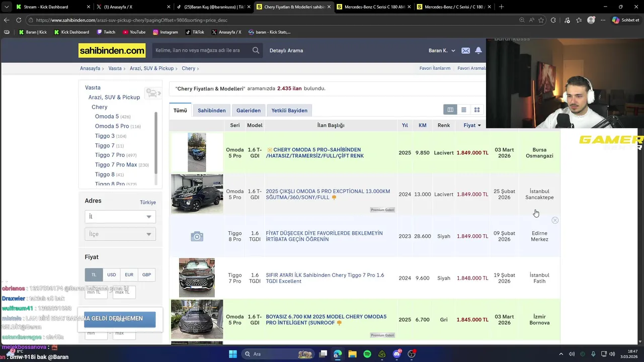Select GBP currency option

click(146, 275)
